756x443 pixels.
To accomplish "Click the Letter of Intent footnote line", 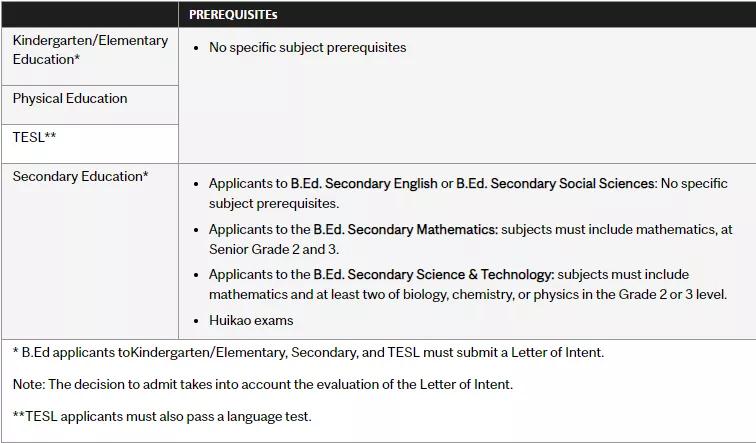I will point(308,352).
